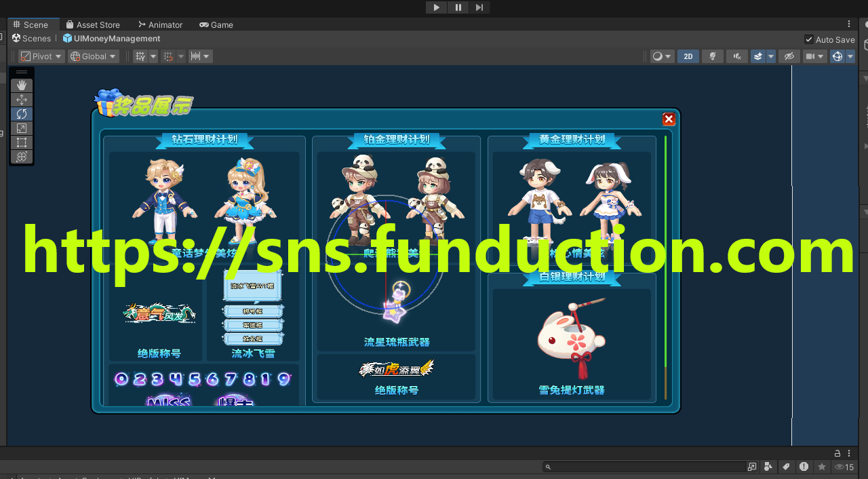Toggle hidden packages visibility count 15
868x479 pixels.
tap(844, 467)
